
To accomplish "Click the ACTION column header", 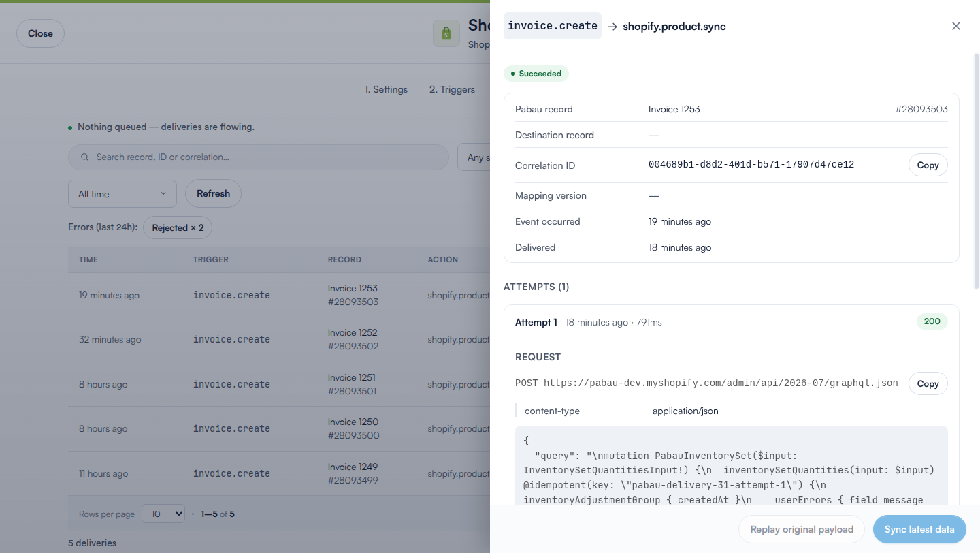I will click(x=443, y=259).
